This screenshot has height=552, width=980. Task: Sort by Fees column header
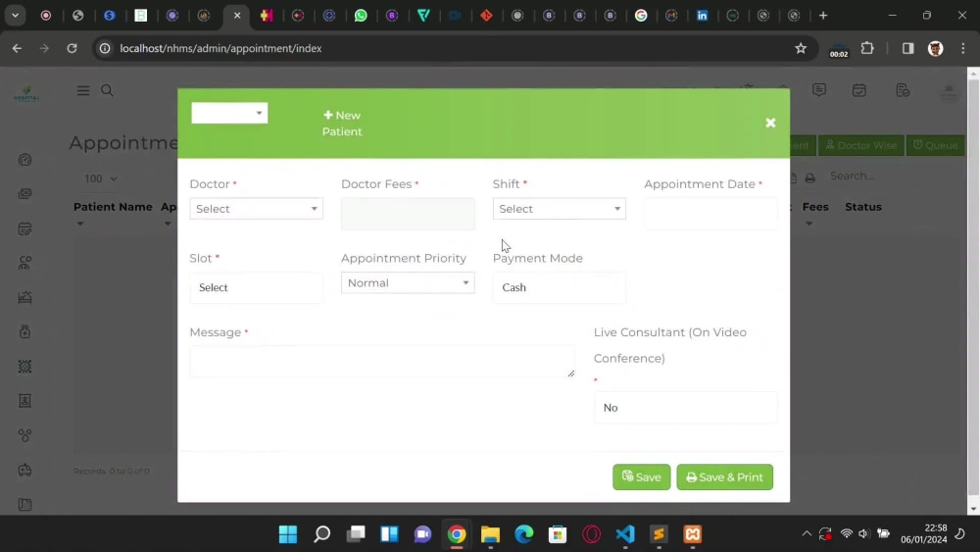[815, 207]
